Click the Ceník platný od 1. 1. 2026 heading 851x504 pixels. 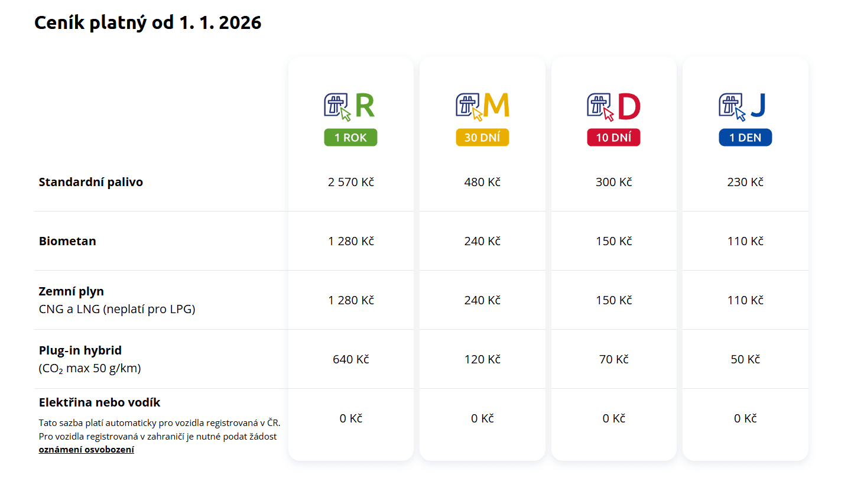click(148, 22)
